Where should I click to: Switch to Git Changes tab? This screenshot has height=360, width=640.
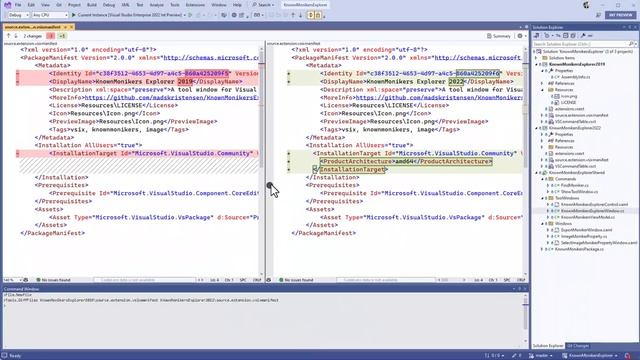[x=578, y=346]
